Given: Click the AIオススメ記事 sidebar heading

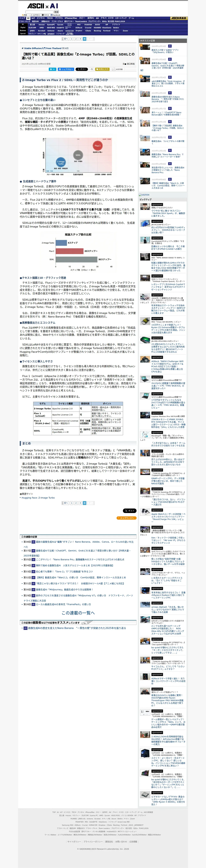Looking at the screenshot, I should click(x=163, y=41).
